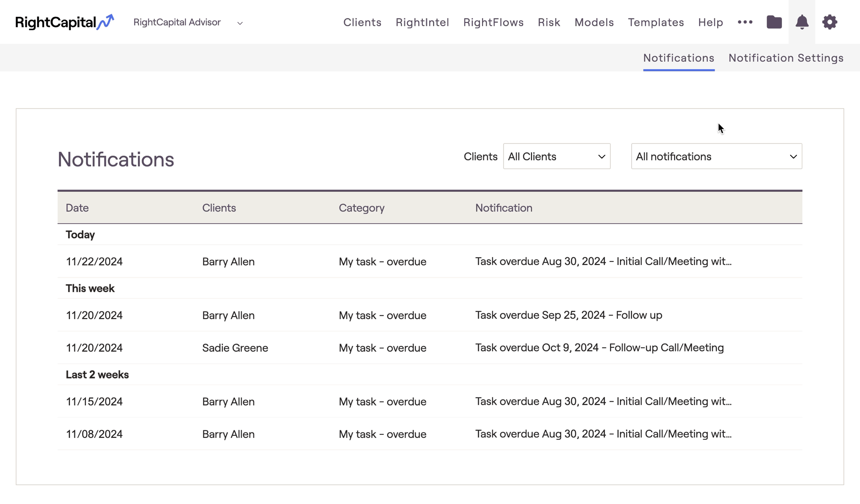Open the Models menu item
Image resolution: width=860 pixels, height=504 pixels.
(x=594, y=22)
